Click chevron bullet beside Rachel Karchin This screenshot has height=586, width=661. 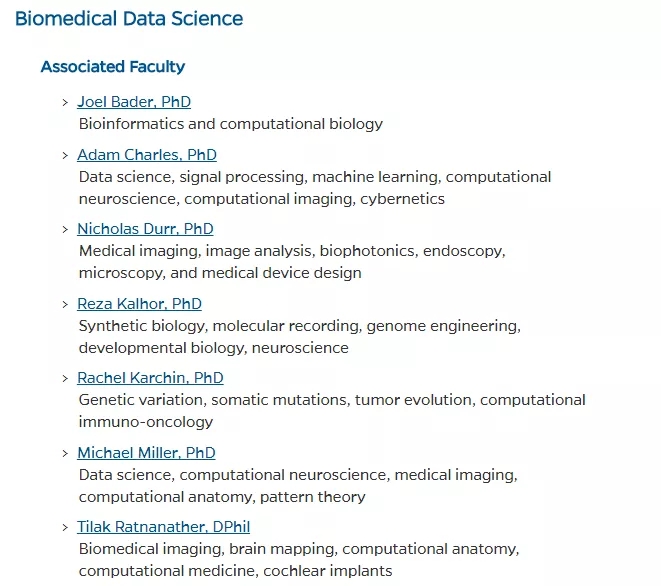tap(65, 379)
